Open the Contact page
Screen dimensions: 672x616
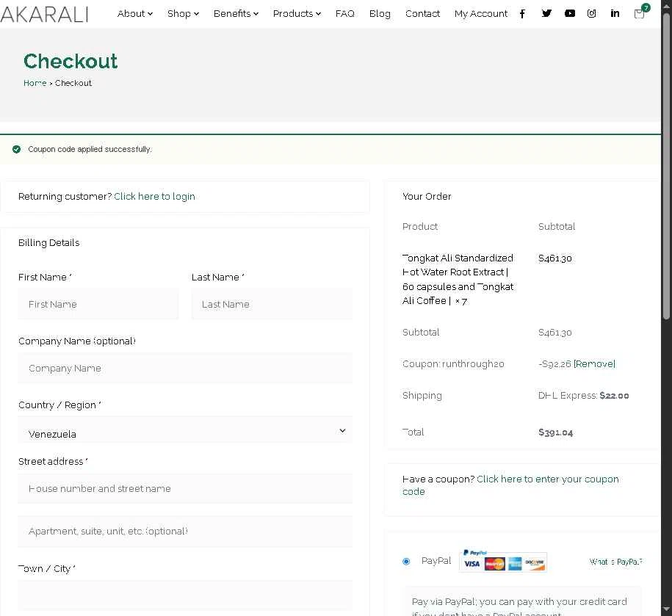(x=422, y=14)
